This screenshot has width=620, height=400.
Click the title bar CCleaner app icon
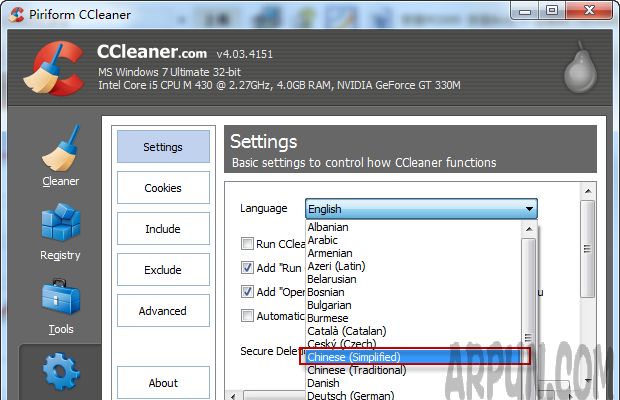pyautogui.click(x=16, y=15)
